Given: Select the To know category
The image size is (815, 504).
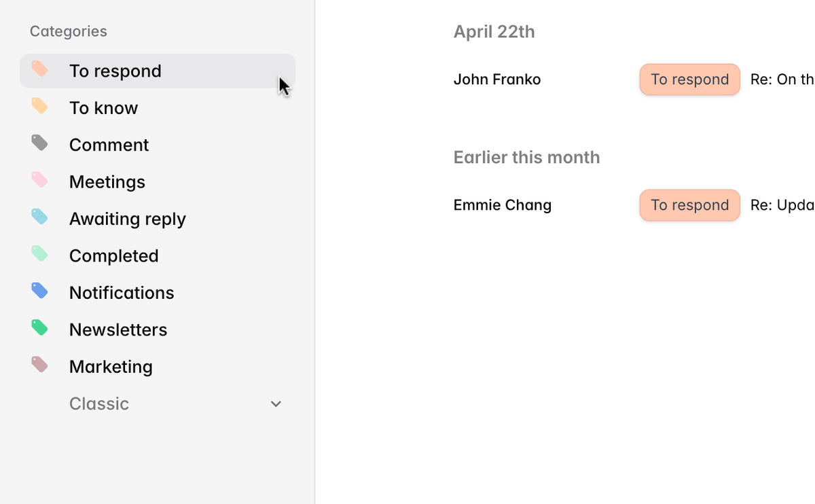Looking at the screenshot, I should tap(103, 108).
